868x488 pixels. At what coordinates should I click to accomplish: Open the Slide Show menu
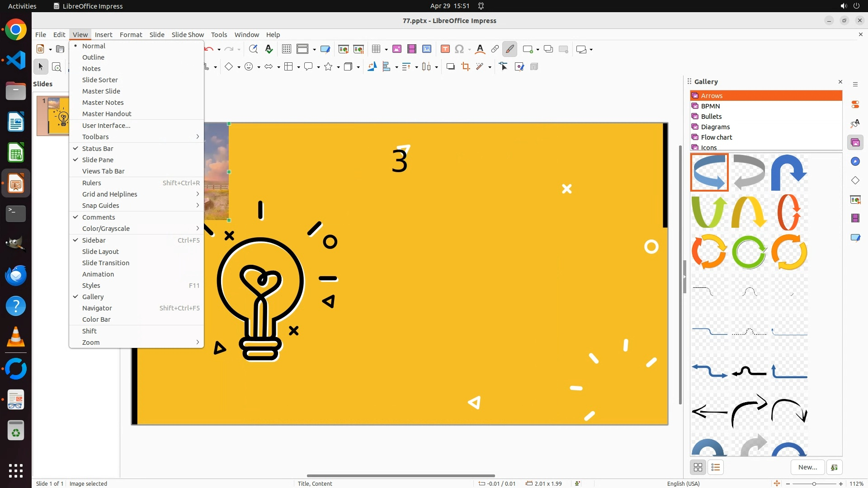pyautogui.click(x=187, y=35)
